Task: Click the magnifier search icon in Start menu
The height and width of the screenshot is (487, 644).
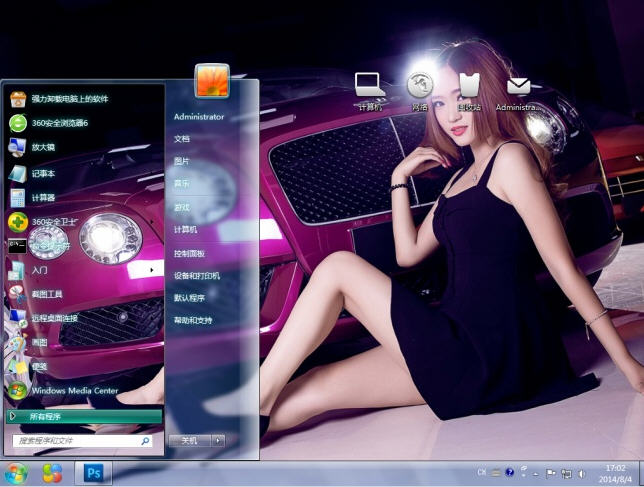Action: click(x=145, y=441)
